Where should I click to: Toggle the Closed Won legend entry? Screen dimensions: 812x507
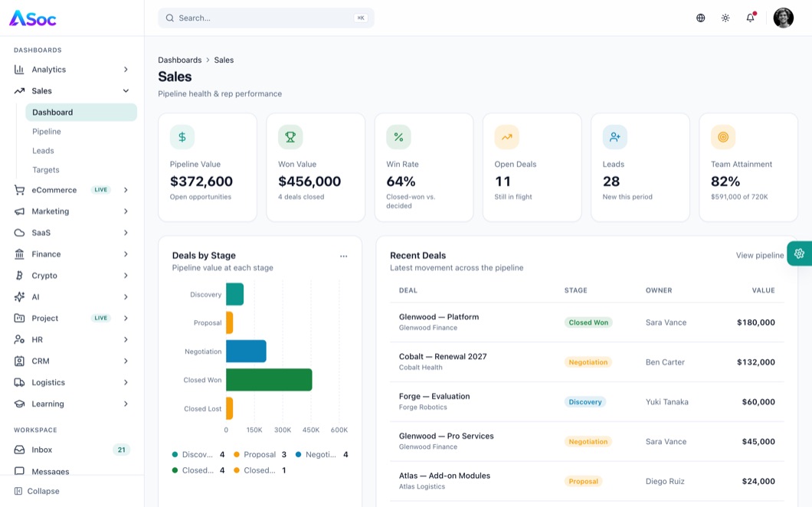[198, 470]
